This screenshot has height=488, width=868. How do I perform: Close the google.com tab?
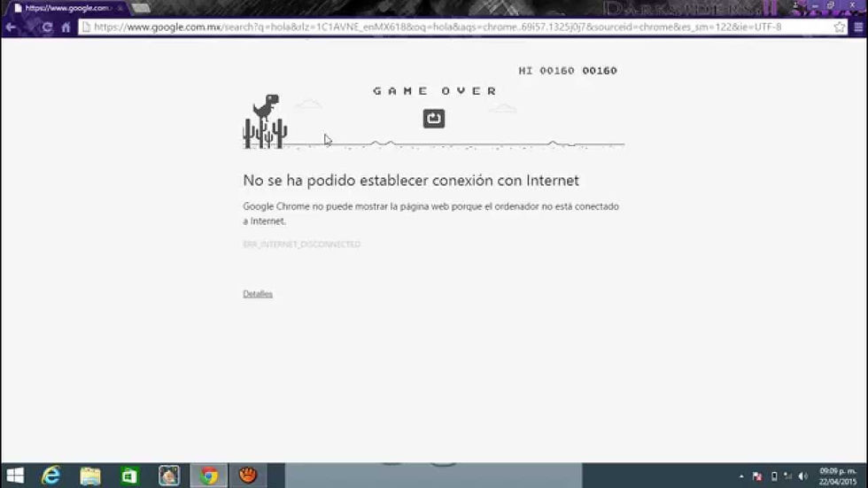120,8
